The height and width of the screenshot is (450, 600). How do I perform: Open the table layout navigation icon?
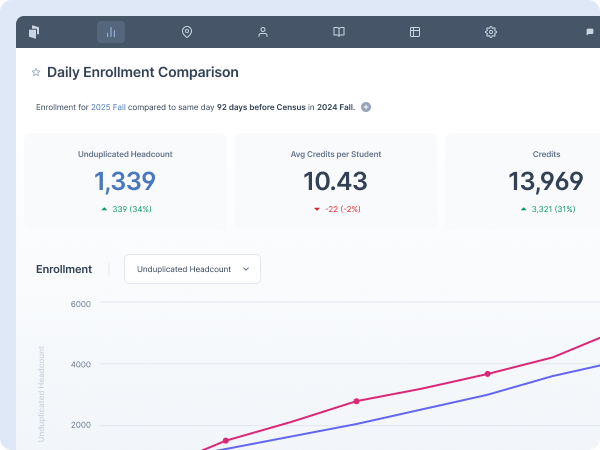click(415, 32)
